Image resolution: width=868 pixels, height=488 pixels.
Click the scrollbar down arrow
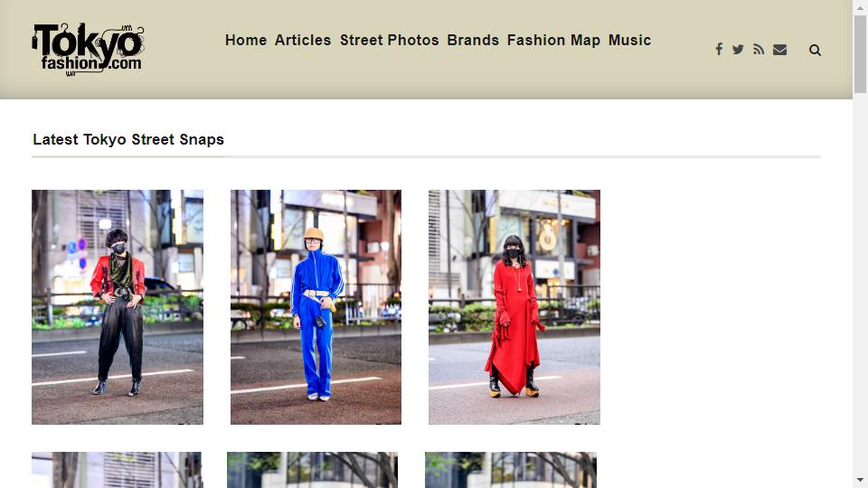coord(860,480)
